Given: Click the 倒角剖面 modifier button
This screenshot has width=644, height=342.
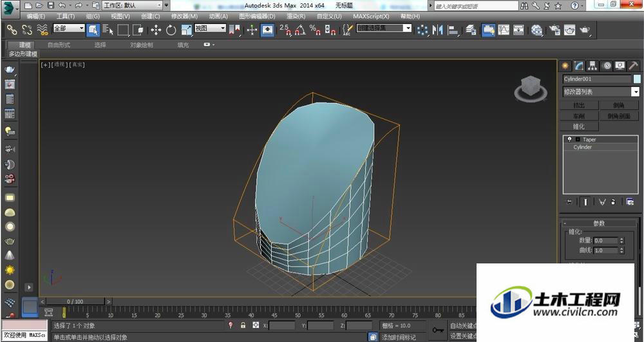Looking at the screenshot, I should point(618,116).
